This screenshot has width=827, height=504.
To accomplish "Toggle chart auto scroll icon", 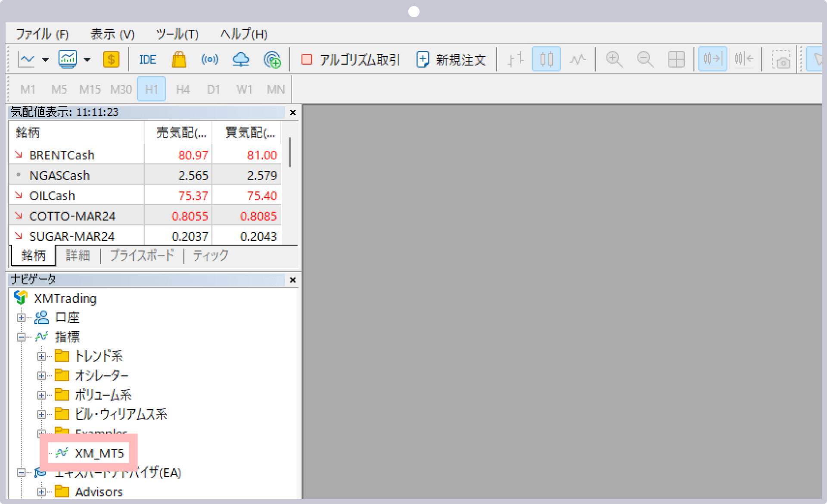I will point(712,59).
